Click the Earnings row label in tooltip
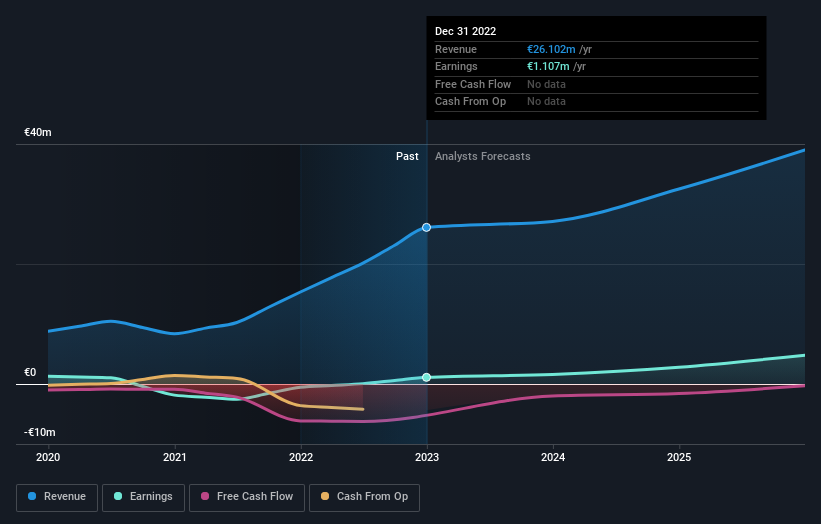The image size is (821, 524). pos(456,66)
